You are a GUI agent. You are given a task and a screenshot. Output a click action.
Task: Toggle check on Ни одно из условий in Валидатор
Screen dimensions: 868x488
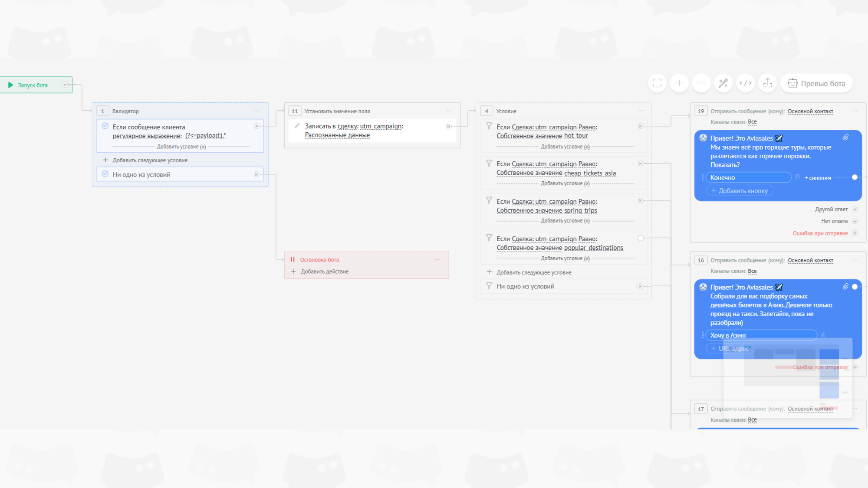pyautogui.click(x=105, y=174)
